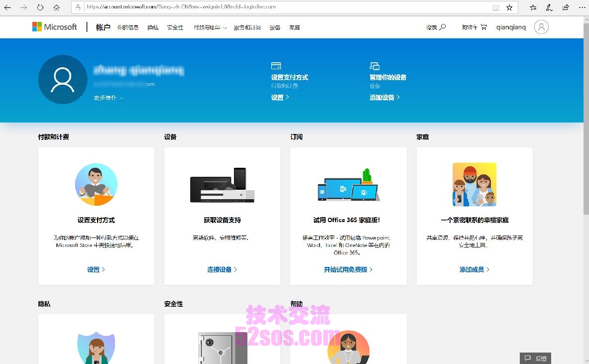Expand the 付款与账单 dropdown menu
This screenshot has height=364, width=589.
210,27
